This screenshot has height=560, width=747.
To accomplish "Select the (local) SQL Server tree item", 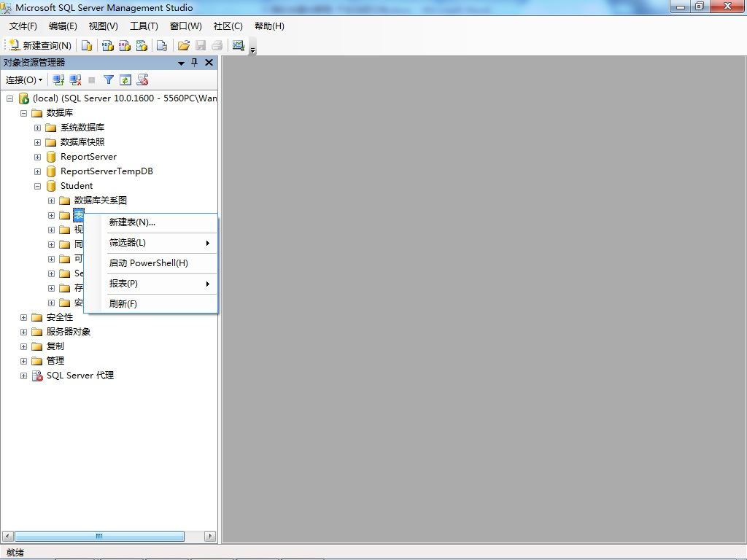I will 124,98.
